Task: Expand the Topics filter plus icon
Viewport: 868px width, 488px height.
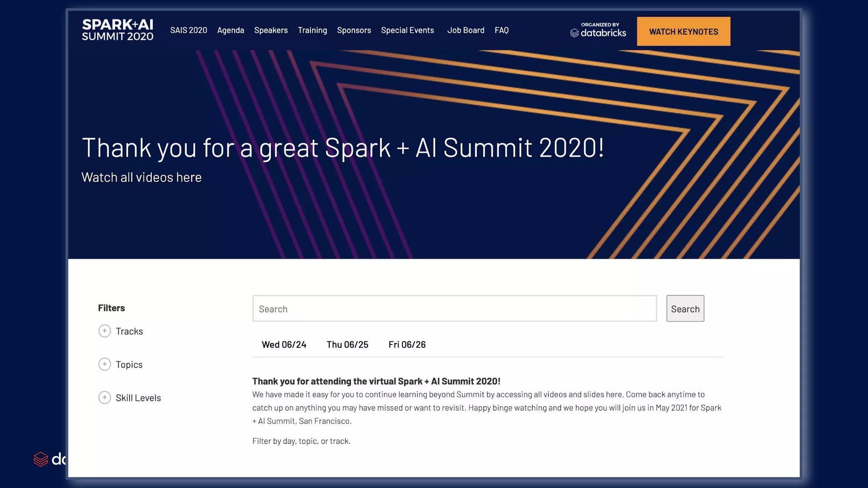Action: pos(105,364)
